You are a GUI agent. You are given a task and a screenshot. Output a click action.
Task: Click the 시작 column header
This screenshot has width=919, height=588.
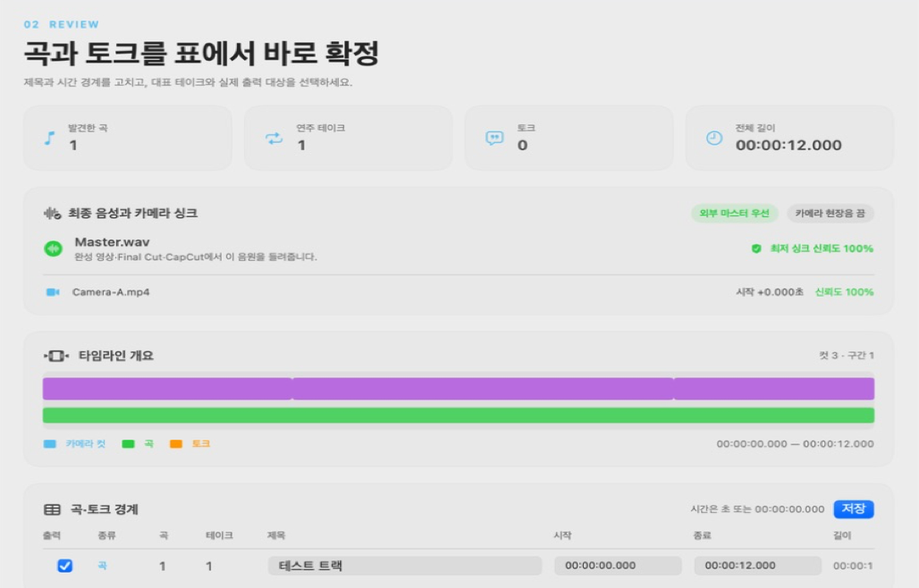tap(562, 535)
